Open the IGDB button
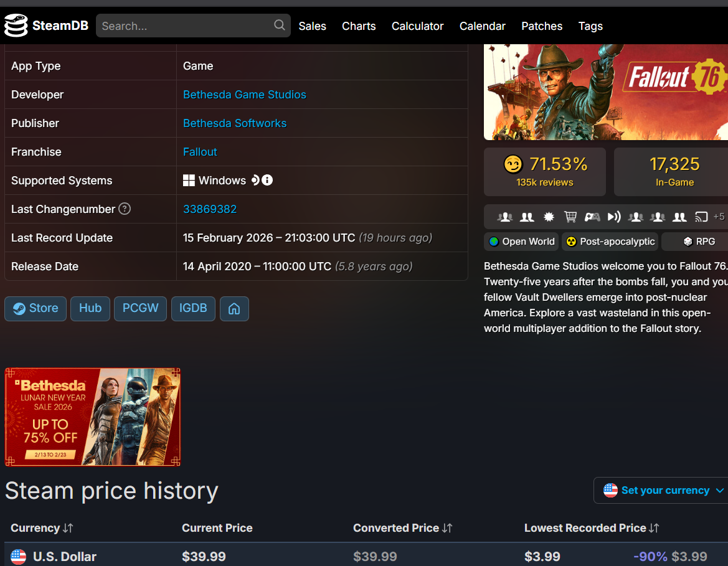This screenshot has height=566, width=728. click(x=193, y=309)
